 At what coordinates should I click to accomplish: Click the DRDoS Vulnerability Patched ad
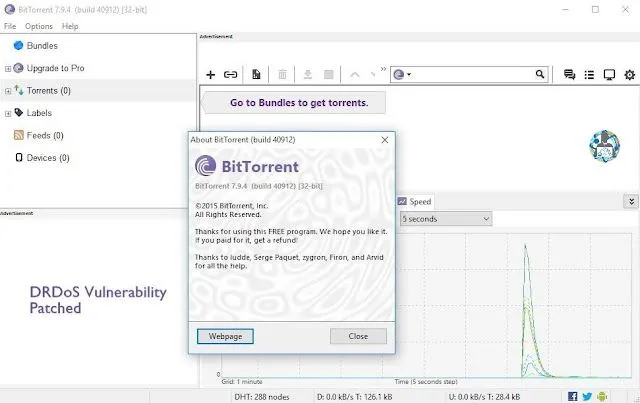98,300
